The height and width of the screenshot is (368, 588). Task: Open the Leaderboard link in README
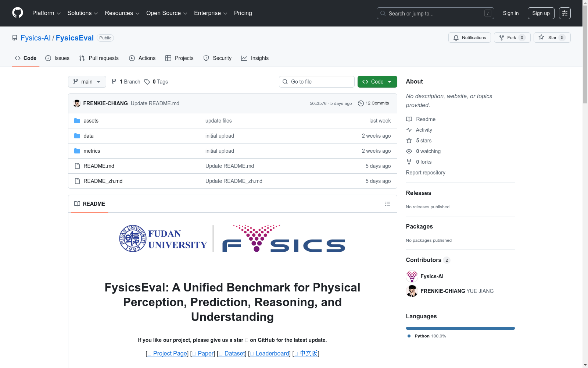point(269,353)
